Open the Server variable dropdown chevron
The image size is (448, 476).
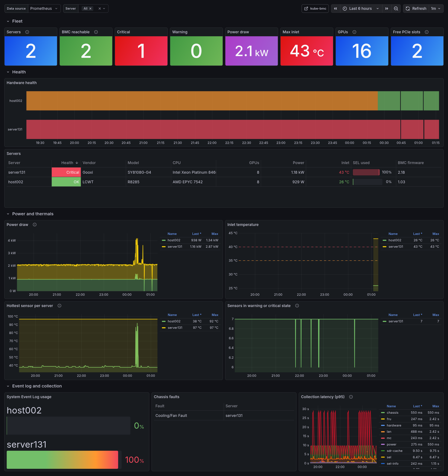point(104,8)
